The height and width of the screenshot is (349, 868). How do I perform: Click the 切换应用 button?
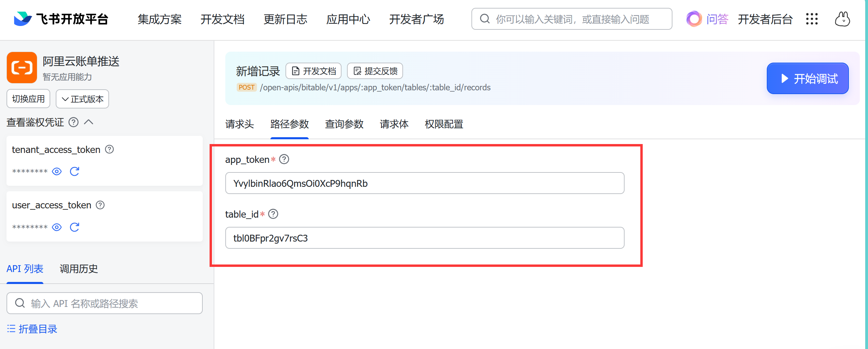coord(28,99)
